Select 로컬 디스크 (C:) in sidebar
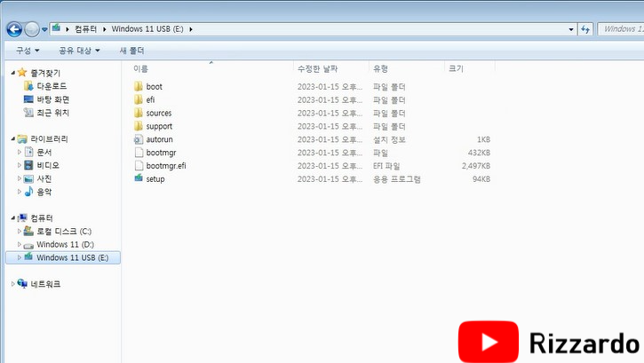This screenshot has width=644, height=363. pos(64,231)
